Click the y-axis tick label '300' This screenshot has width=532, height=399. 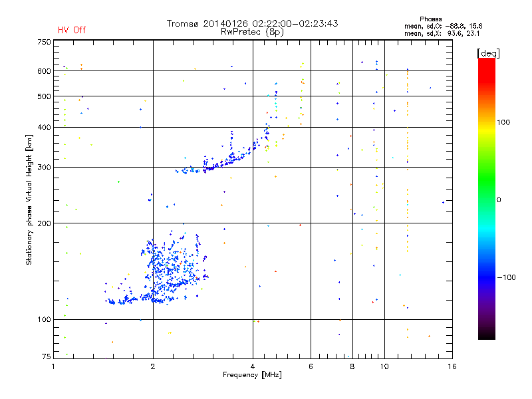(x=44, y=168)
